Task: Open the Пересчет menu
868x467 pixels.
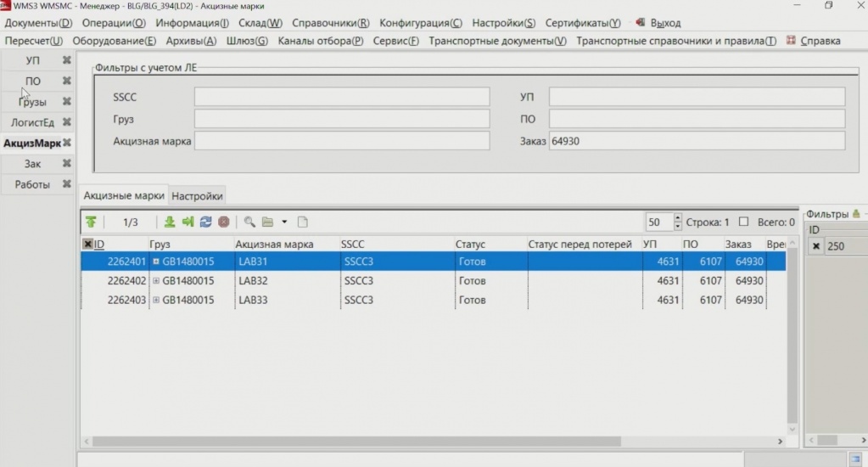Action: click(34, 41)
